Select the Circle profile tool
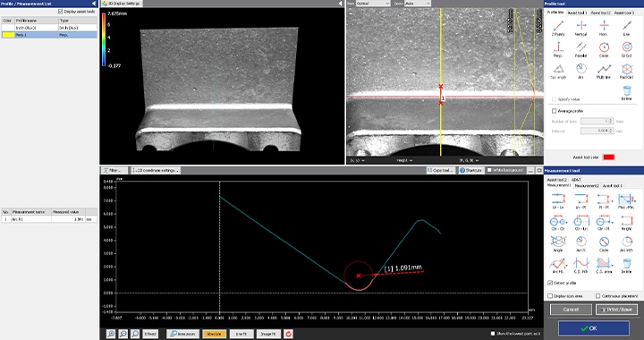This screenshot has height=340, width=644. [x=604, y=50]
